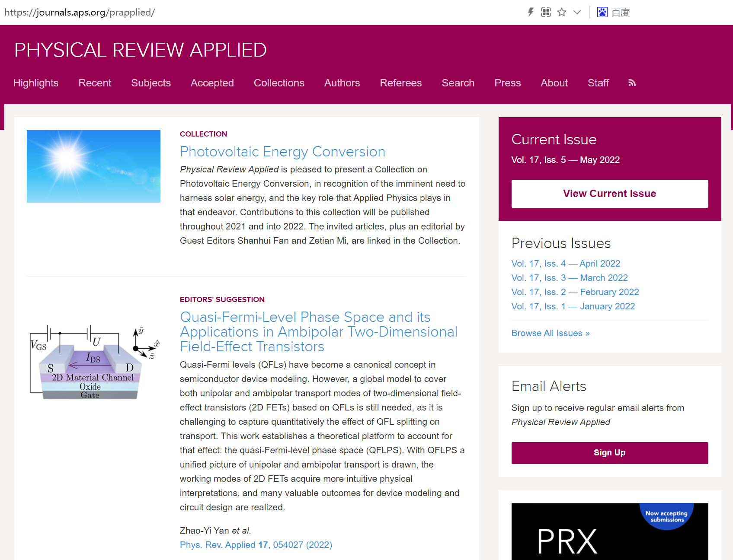Open Vol. 17, Iss. 2 — February 2022
Image resolution: width=733 pixels, height=560 pixels.
pyautogui.click(x=575, y=292)
